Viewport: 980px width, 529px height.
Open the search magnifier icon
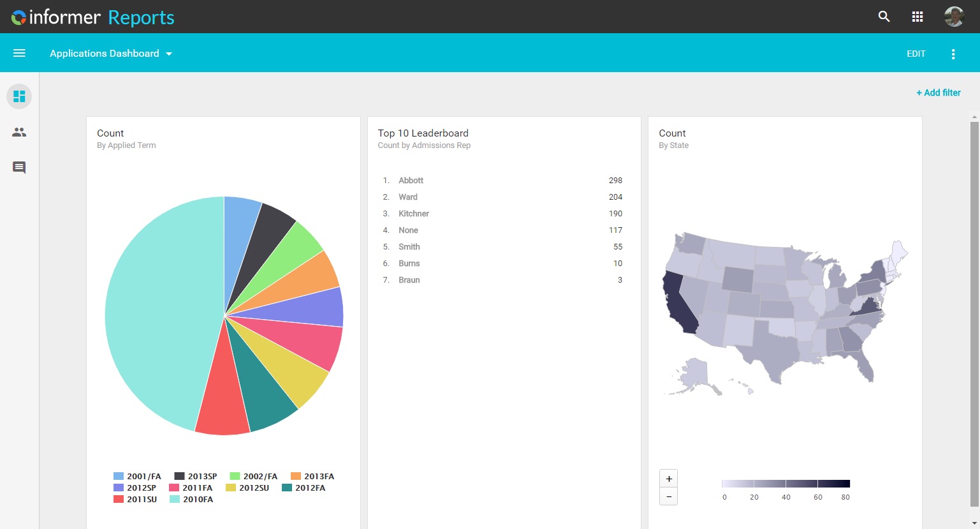tap(884, 17)
